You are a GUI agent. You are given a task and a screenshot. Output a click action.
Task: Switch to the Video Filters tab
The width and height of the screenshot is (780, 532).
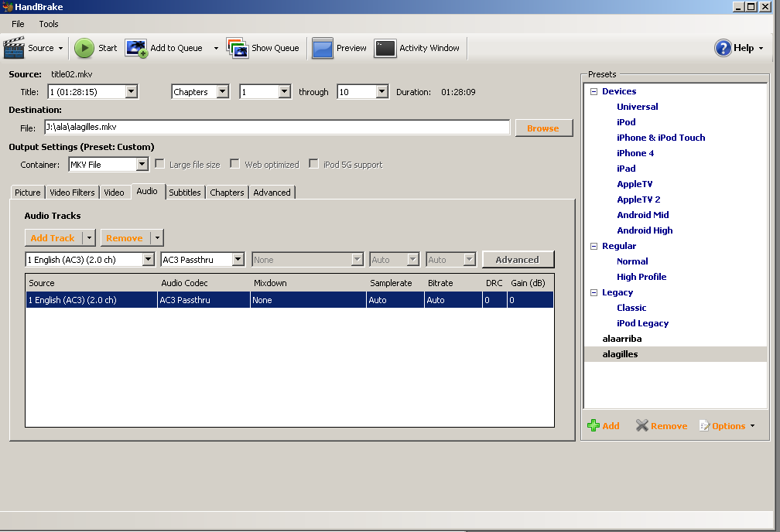pos(72,193)
